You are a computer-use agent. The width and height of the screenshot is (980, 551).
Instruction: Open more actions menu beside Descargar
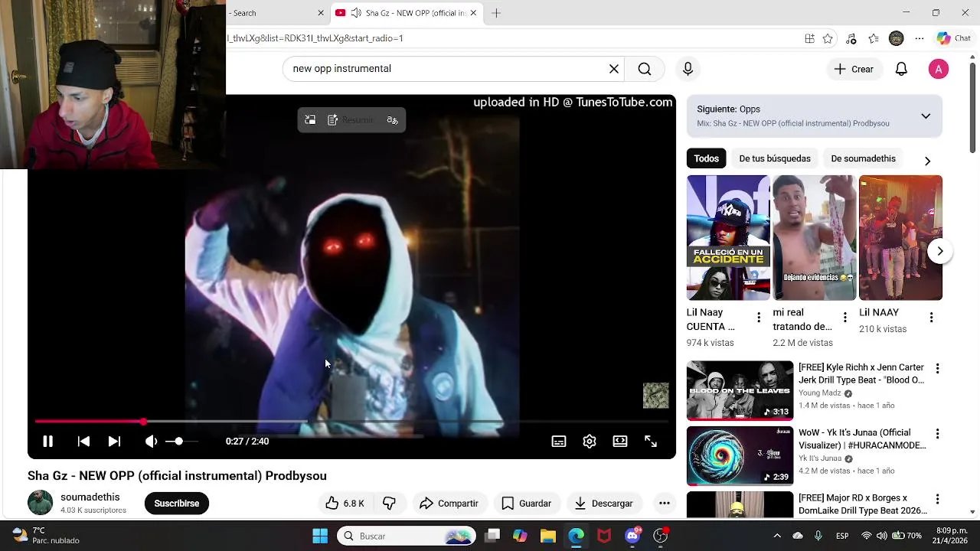[x=665, y=504]
